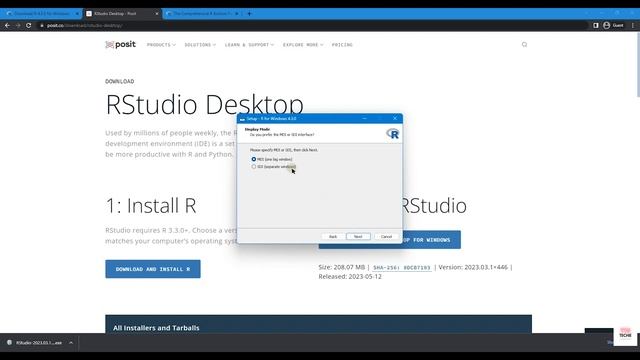Click the search magnifier icon on Posit site
640x360 pixels.
[x=524, y=44]
